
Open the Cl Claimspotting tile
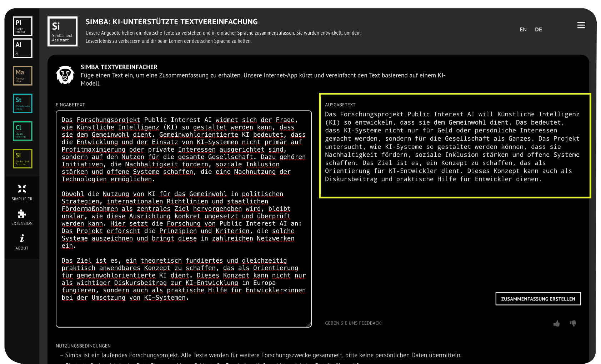coord(22,131)
